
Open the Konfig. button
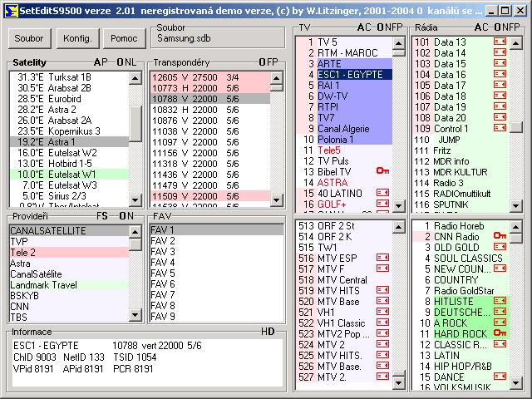tap(77, 38)
